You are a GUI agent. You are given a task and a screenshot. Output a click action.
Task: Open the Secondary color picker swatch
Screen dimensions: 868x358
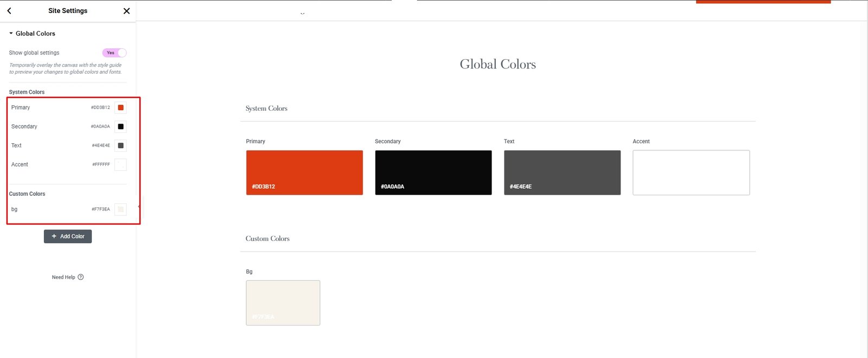pyautogui.click(x=120, y=126)
